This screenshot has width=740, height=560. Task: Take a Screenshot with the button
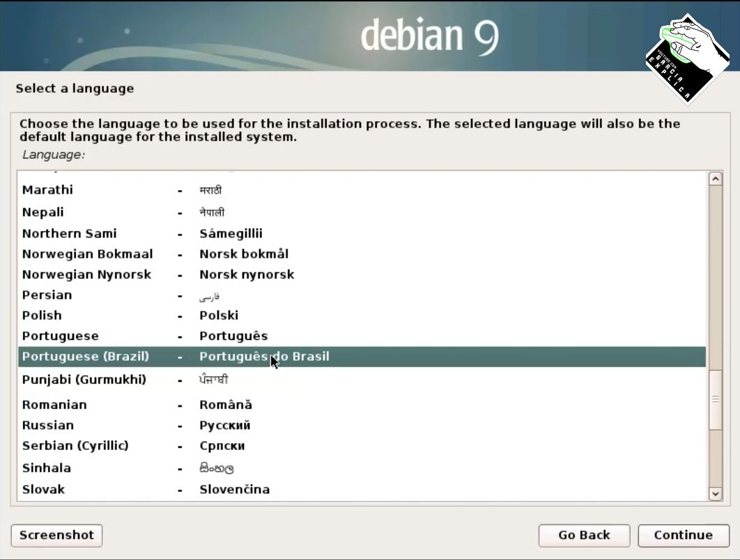(x=56, y=536)
